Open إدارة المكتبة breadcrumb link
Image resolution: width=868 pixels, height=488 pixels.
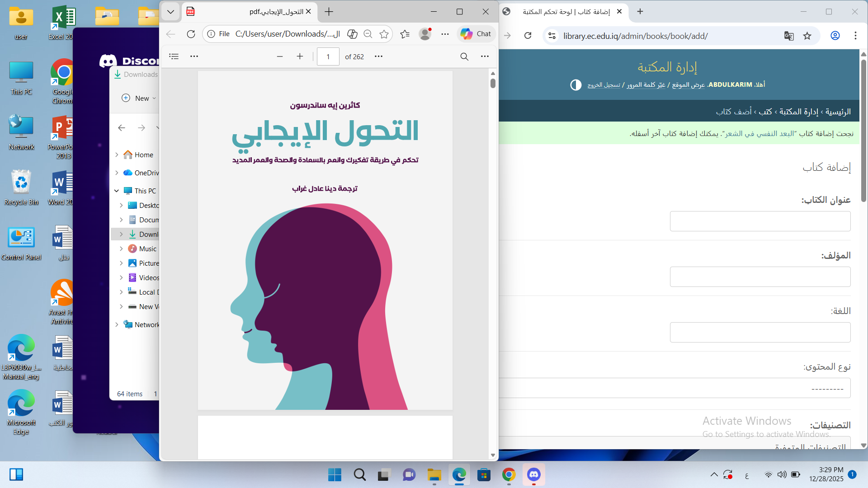point(799,112)
